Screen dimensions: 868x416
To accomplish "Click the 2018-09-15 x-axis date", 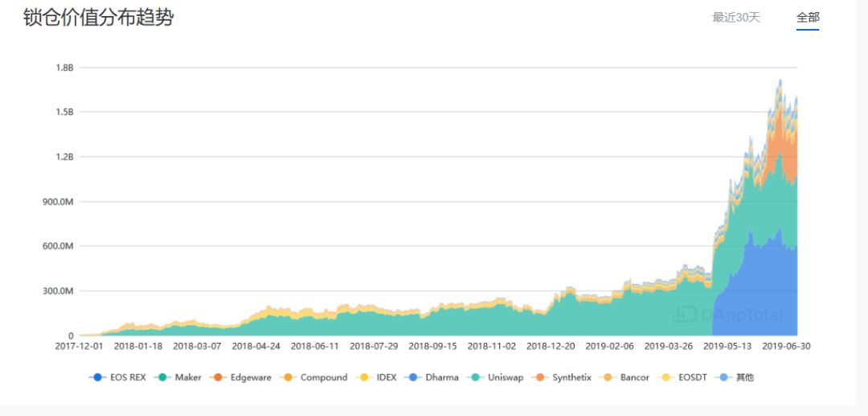I will click(433, 346).
